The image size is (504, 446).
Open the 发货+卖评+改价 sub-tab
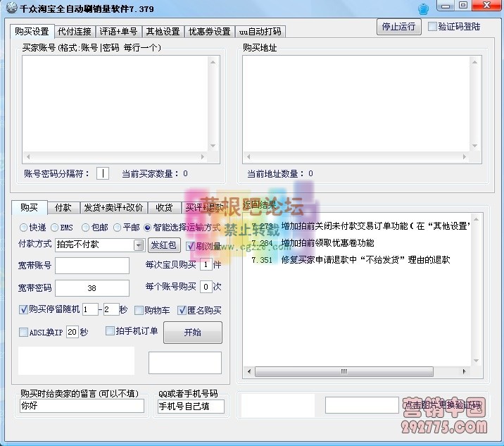113,208
